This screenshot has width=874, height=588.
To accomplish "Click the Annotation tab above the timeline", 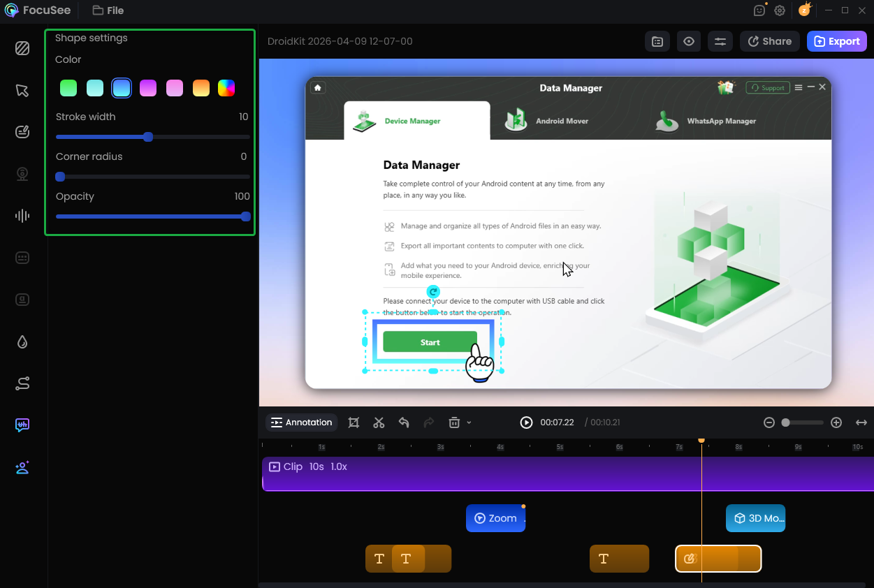I will pos(301,422).
